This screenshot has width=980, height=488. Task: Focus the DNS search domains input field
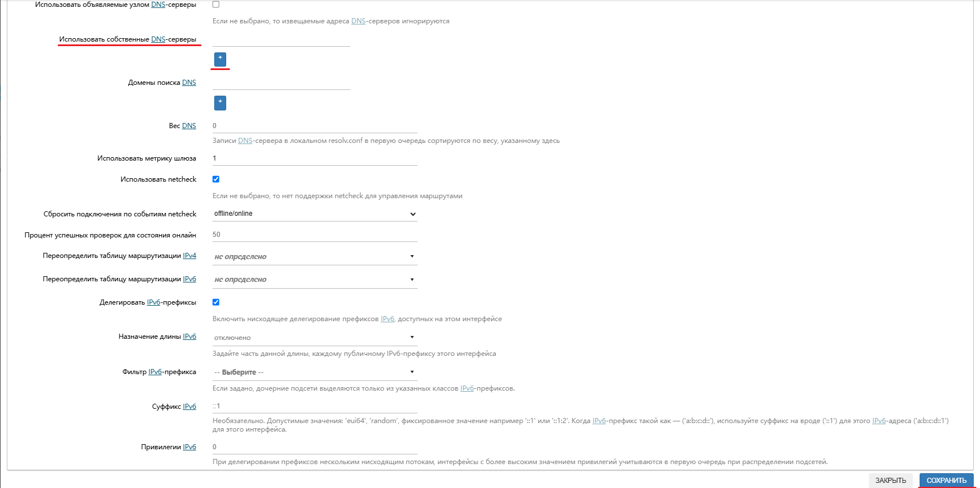[x=281, y=83]
